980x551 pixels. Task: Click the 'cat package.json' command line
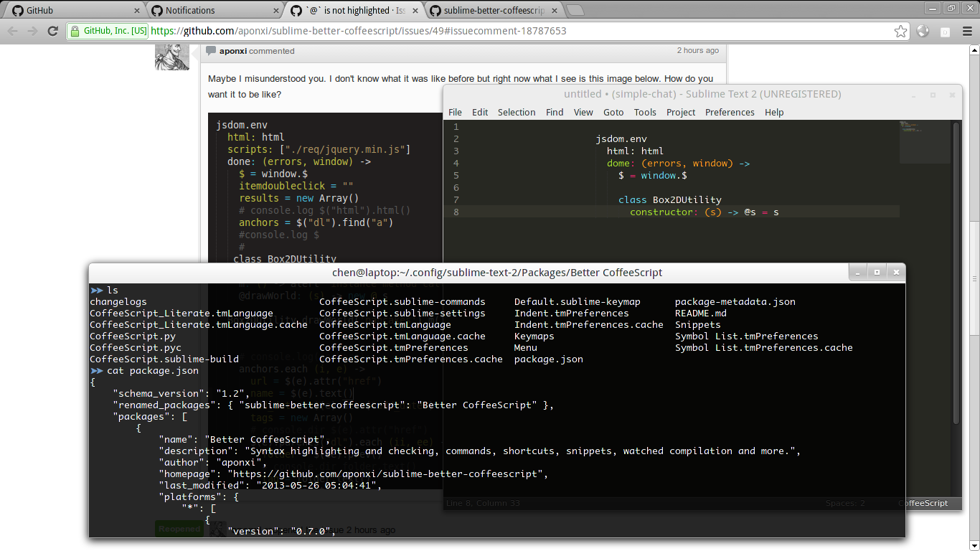(153, 370)
